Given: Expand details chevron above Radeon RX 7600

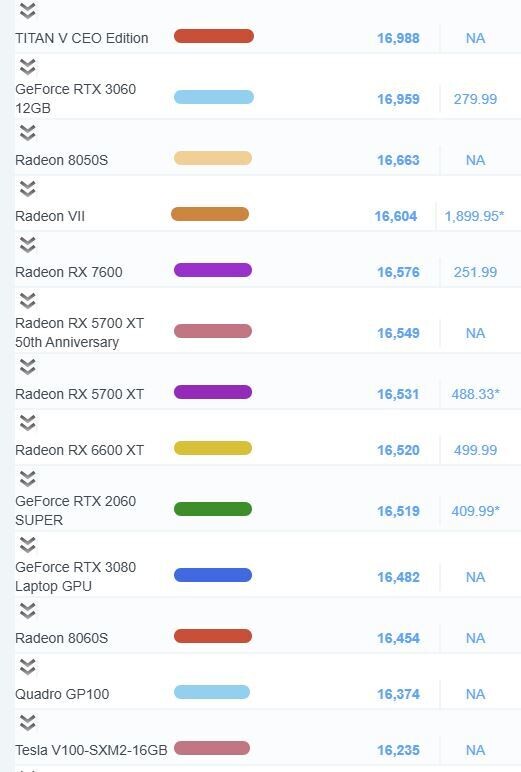Looking at the screenshot, I should pos(28,245).
